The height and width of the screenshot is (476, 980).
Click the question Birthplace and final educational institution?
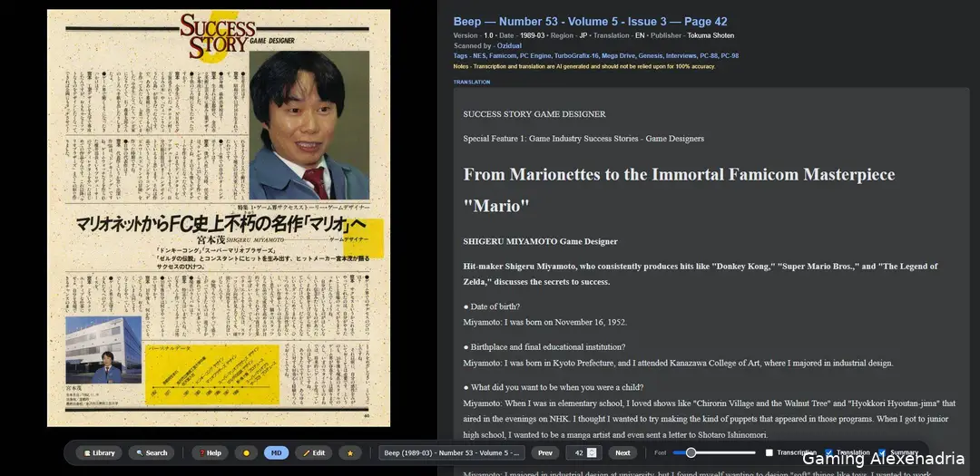[544, 347]
